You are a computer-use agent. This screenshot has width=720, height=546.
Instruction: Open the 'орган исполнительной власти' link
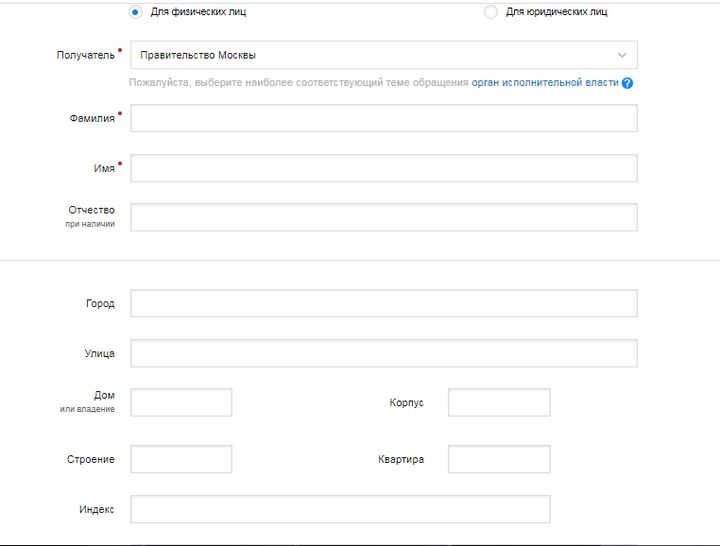[545, 83]
